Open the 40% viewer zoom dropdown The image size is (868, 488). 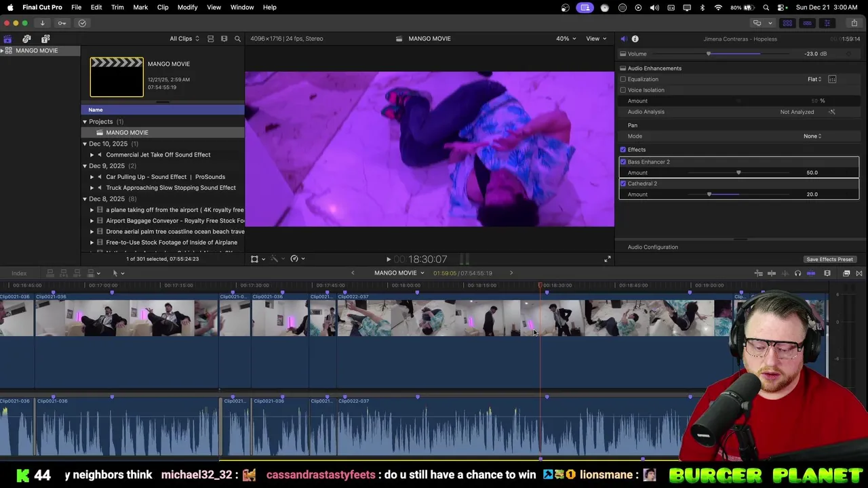coord(566,39)
